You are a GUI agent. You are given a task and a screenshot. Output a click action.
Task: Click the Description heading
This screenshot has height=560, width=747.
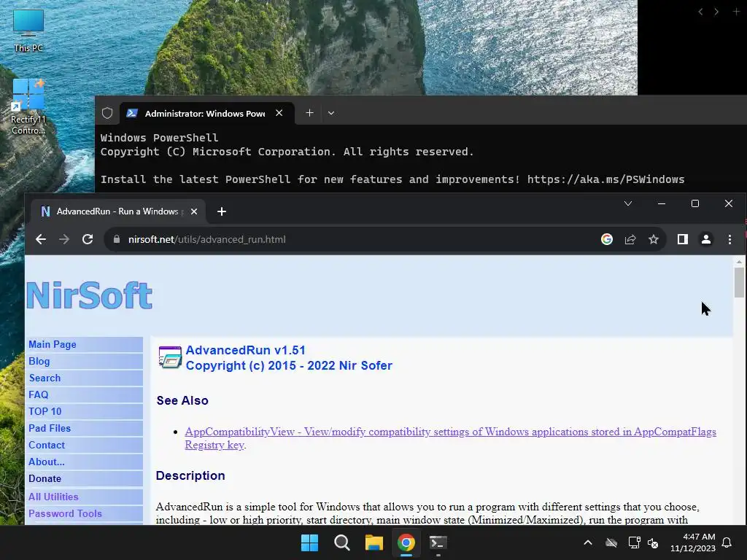(190, 475)
